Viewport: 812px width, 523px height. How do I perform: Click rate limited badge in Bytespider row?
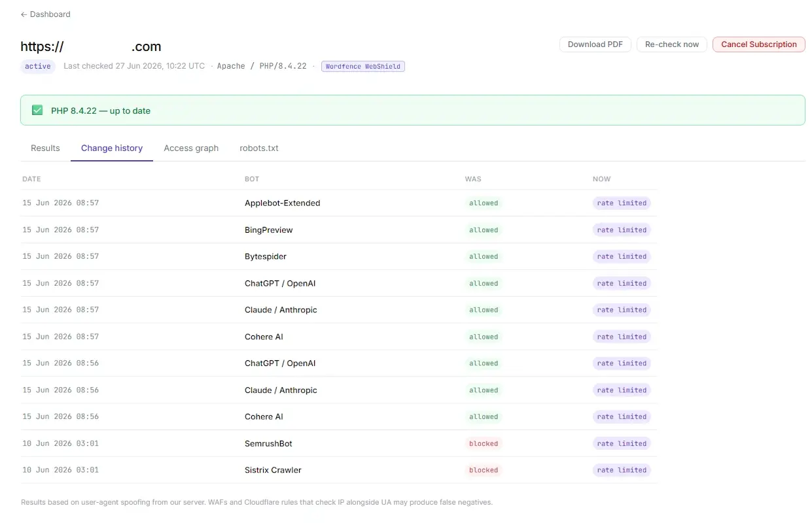622,257
